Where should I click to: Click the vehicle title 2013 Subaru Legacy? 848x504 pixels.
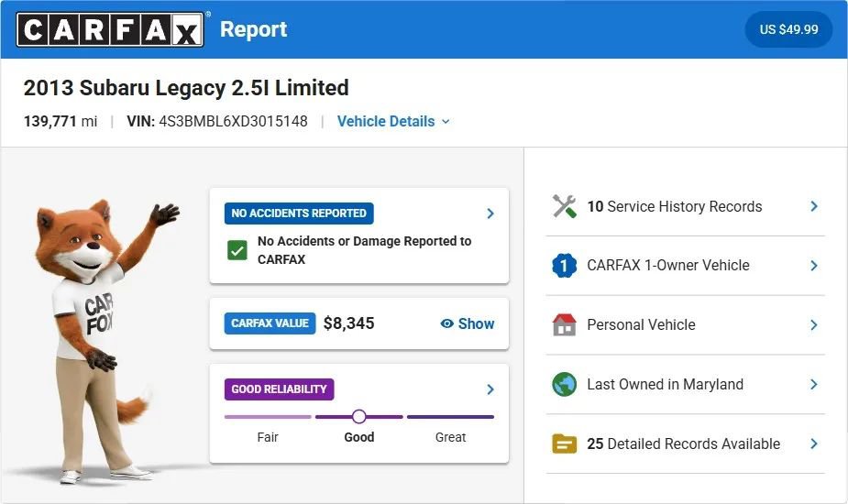pyautogui.click(x=186, y=88)
